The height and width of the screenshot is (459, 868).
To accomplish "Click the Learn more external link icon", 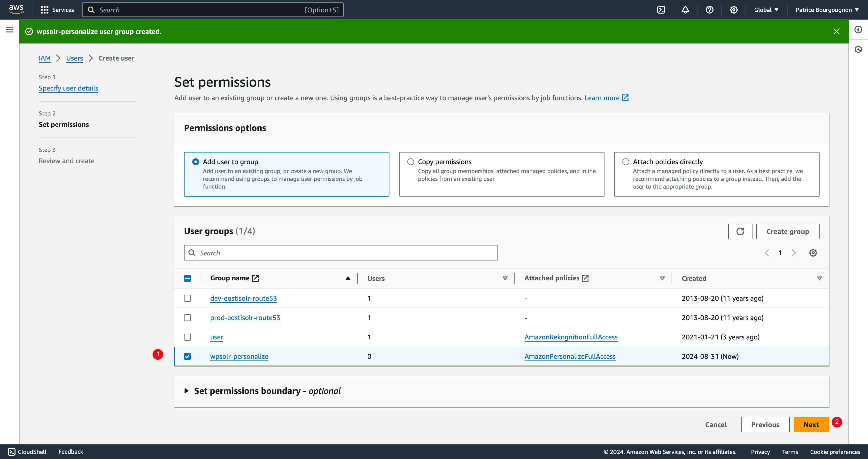I will pyautogui.click(x=625, y=98).
